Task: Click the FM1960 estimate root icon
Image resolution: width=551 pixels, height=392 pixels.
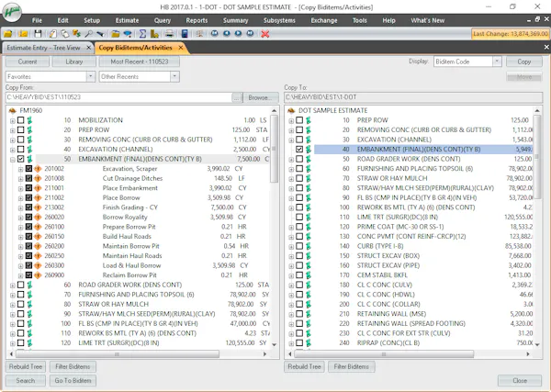Action: [x=13, y=111]
